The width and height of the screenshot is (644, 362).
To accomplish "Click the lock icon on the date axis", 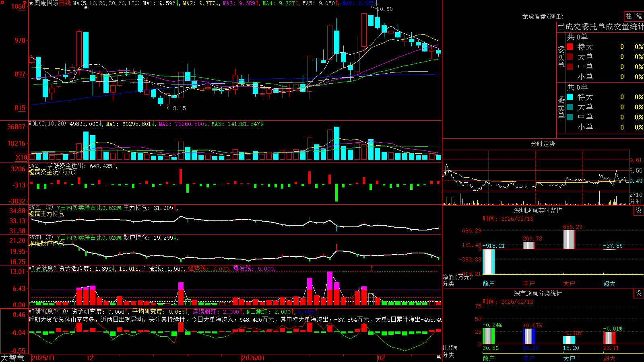I will [x=438, y=357].
